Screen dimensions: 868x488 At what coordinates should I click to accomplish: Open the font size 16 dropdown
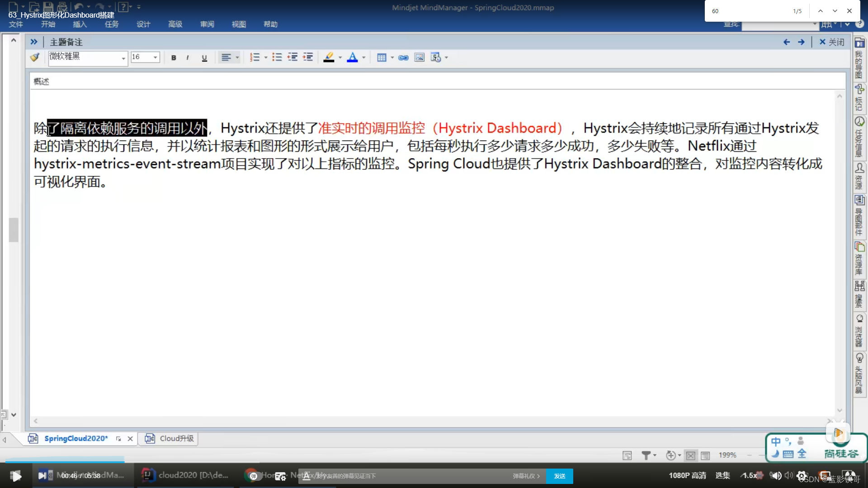click(x=155, y=57)
